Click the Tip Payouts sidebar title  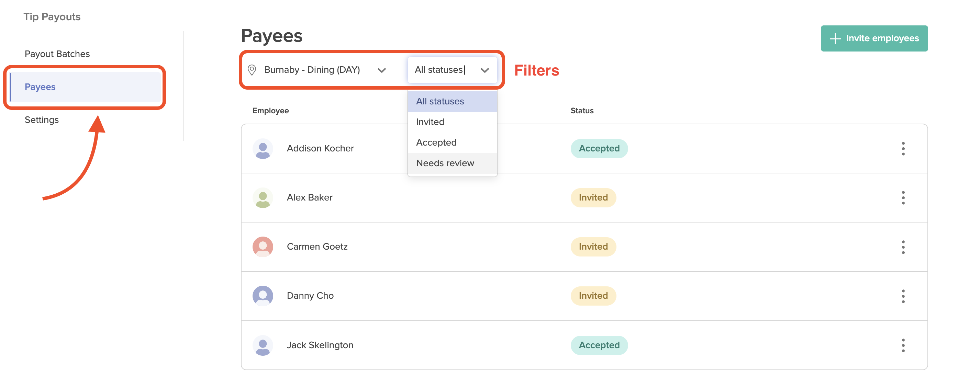coord(52,17)
